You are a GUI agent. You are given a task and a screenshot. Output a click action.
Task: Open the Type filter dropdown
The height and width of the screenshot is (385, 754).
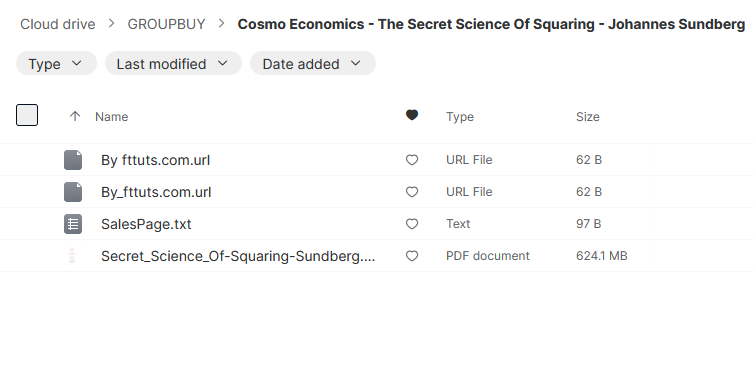pos(56,63)
